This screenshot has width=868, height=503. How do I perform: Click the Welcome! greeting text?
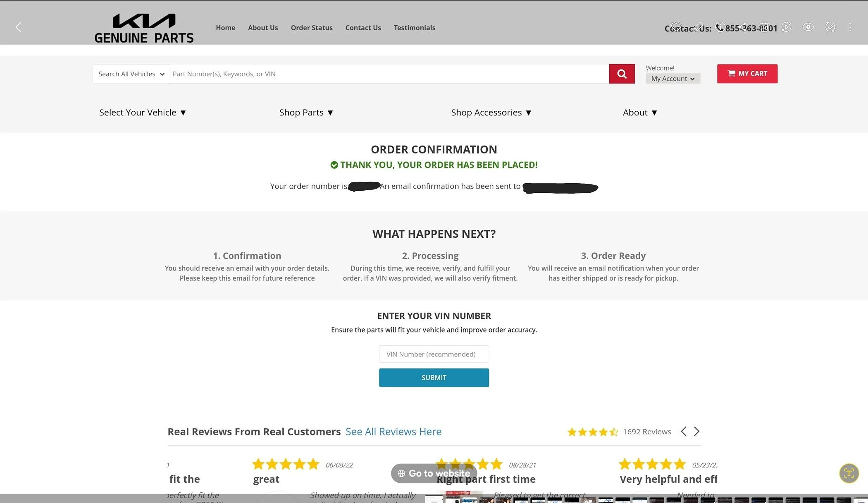[x=660, y=68]
